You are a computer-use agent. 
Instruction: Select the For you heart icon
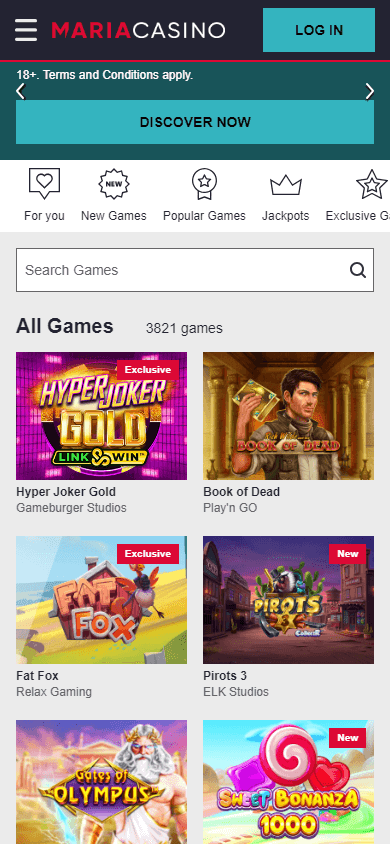tap(44, 184)
